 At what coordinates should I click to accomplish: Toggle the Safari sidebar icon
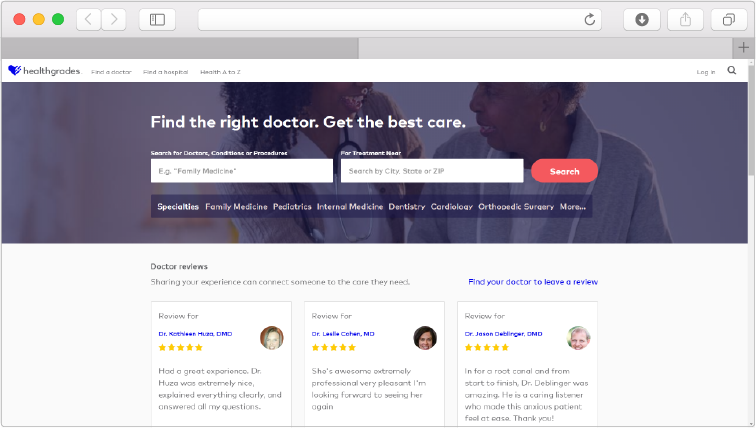(x=157, y=20)
